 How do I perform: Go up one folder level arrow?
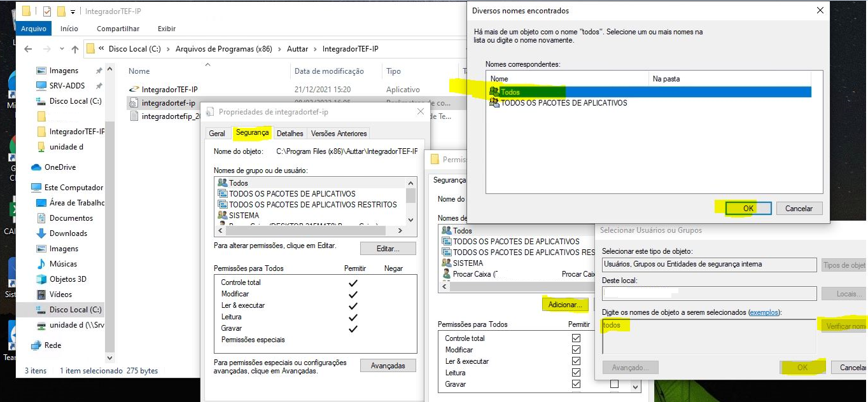pos(74,49)
